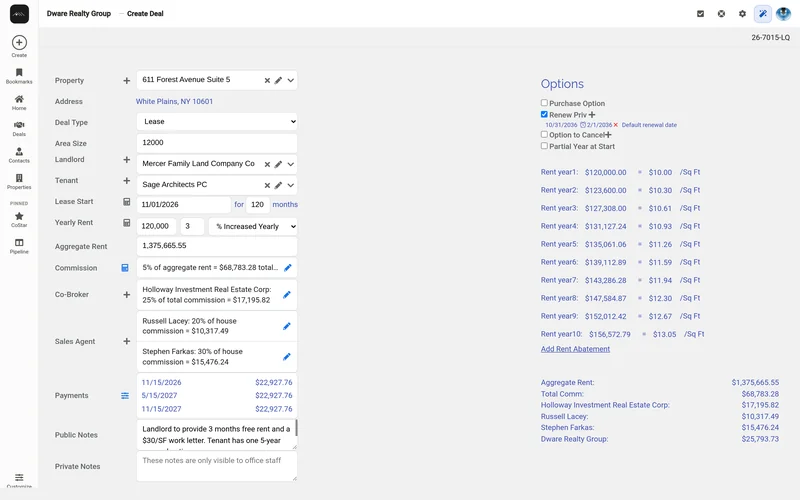The height and width of the screenshot is (500, 800).
Task: Open the Yearly Rent calculator icon
Action: click(127, 223)
